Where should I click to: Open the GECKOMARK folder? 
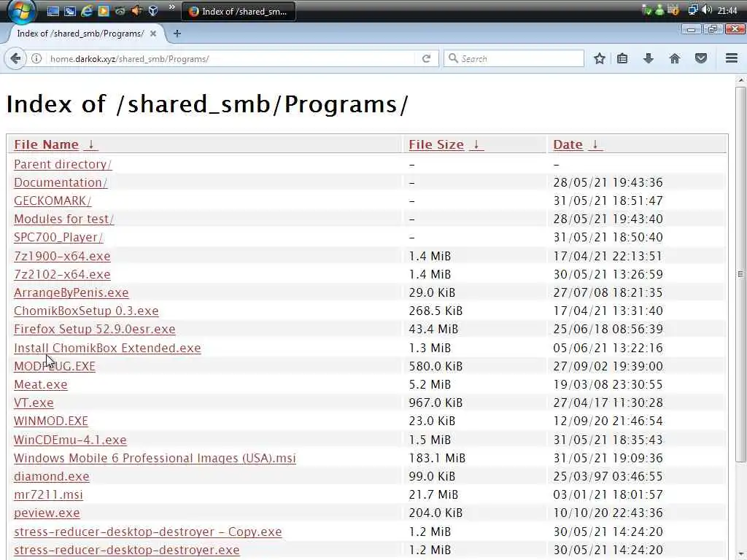[x=53, y=201]
